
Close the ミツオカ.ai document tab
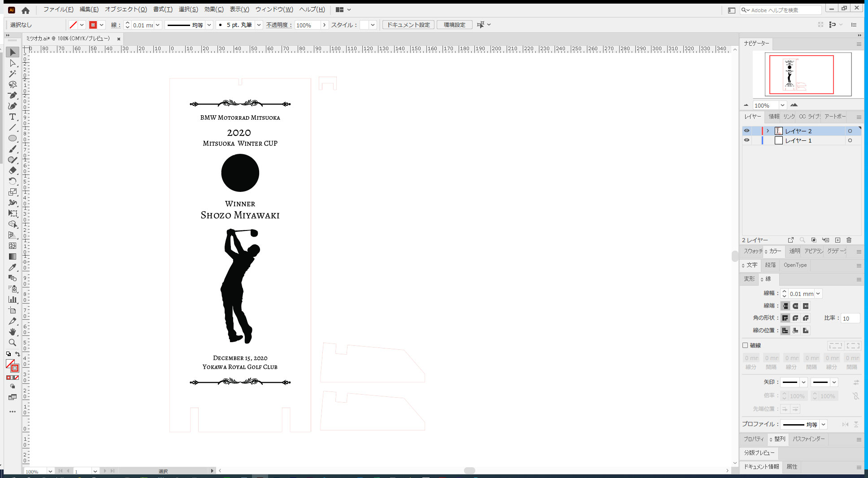[119, 39]
